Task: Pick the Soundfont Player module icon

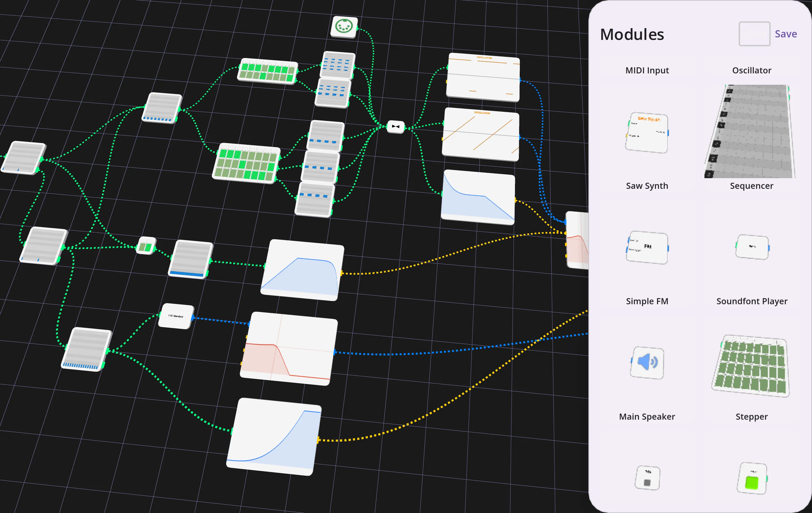Action: pos(752,247)
